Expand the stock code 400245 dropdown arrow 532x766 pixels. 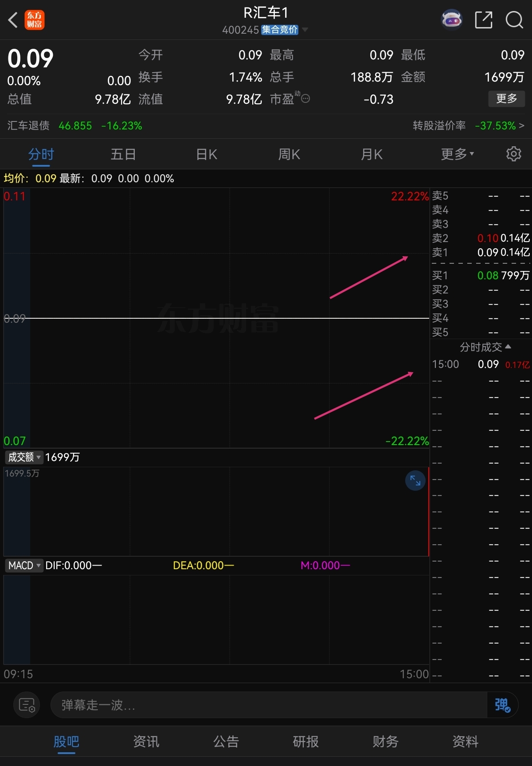coord(305,30)
